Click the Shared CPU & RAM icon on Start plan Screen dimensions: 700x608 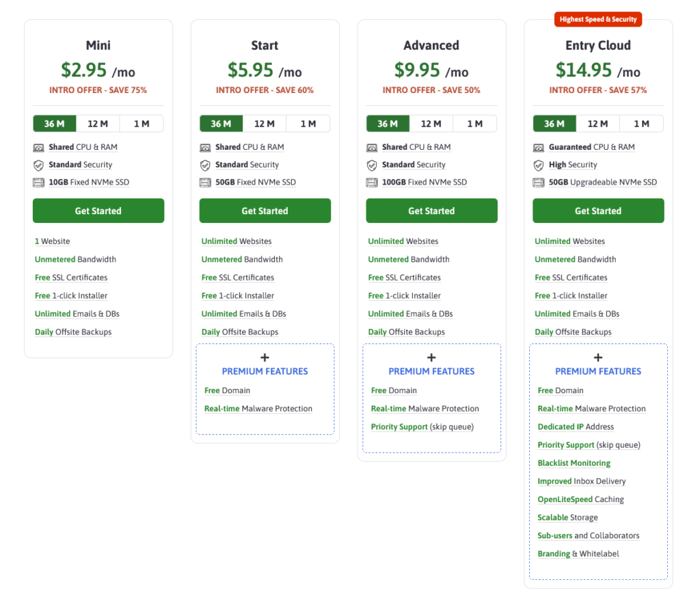point(205,147)
